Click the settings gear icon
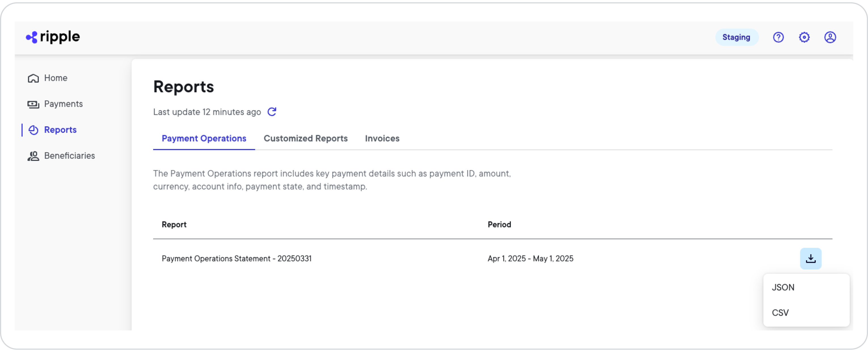The height and width of the screenshot is (352, 868). (x=804, y=37)
